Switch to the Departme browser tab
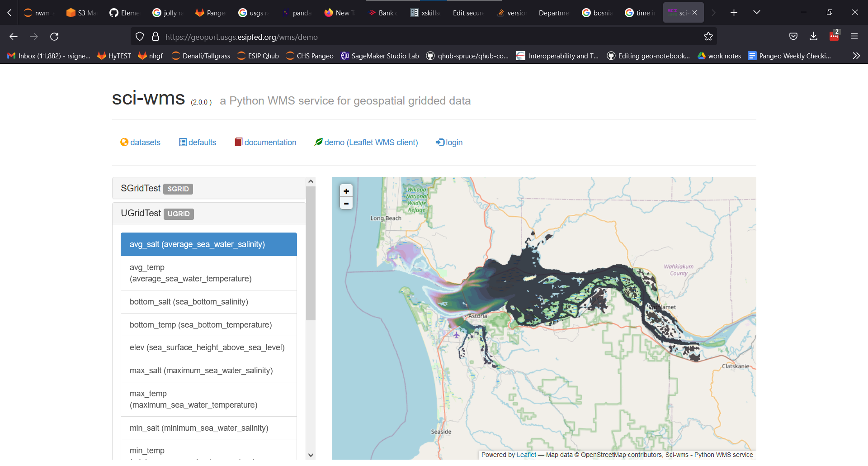Image resolution: width=868 pixels, height=466 pixels. (553, 12)
